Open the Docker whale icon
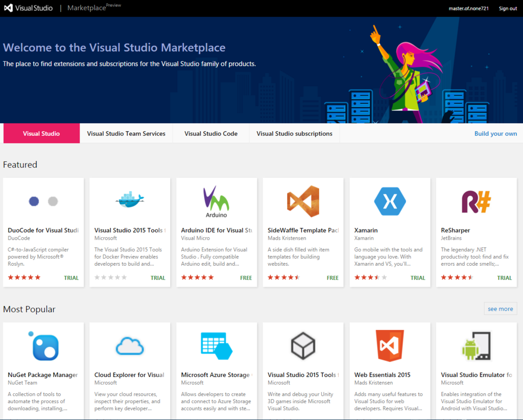Viewport: 523px width, 420px height. click(130, 199)
